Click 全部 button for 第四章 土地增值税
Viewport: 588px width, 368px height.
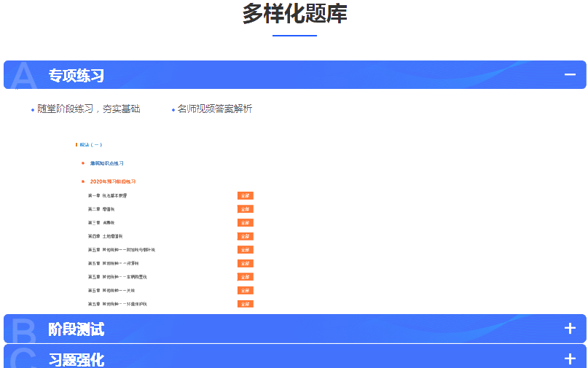pos(245,236)
